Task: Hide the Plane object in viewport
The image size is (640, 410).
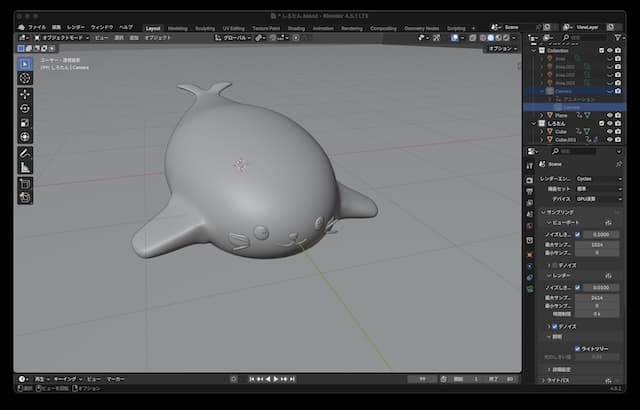Action: point(610,115)
